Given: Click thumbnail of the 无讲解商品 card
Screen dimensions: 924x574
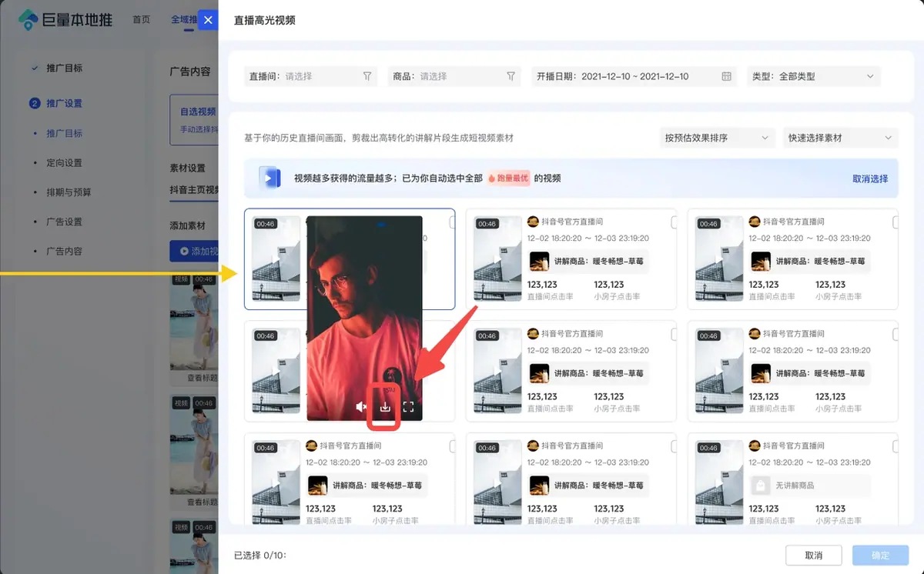Looking at the screenshot, I should point(719,483).
